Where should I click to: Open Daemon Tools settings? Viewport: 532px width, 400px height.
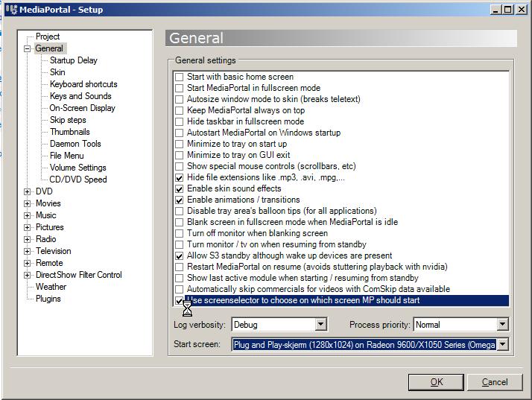click(x=75, y=144)
